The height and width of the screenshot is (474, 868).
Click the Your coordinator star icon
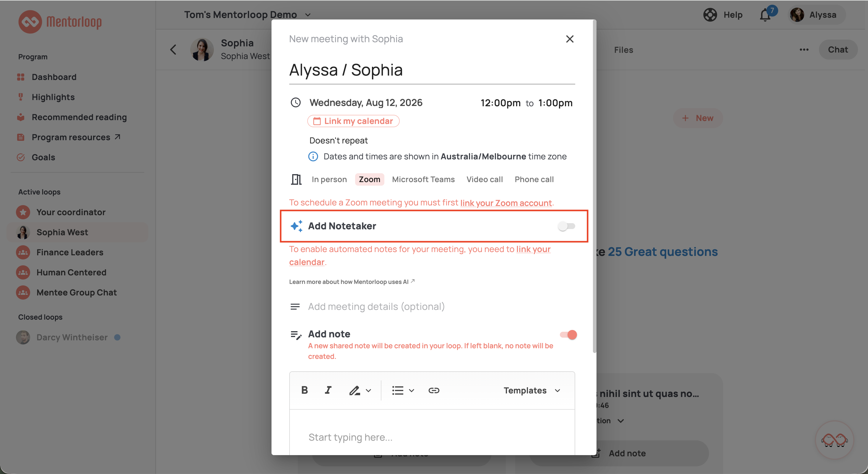coord(23,212)
